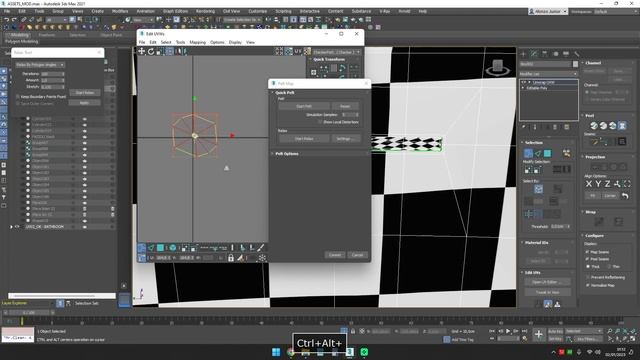Screen dimensions: 640x360
Task: Click the Windows Start button
Action: (x=276, y=352)
